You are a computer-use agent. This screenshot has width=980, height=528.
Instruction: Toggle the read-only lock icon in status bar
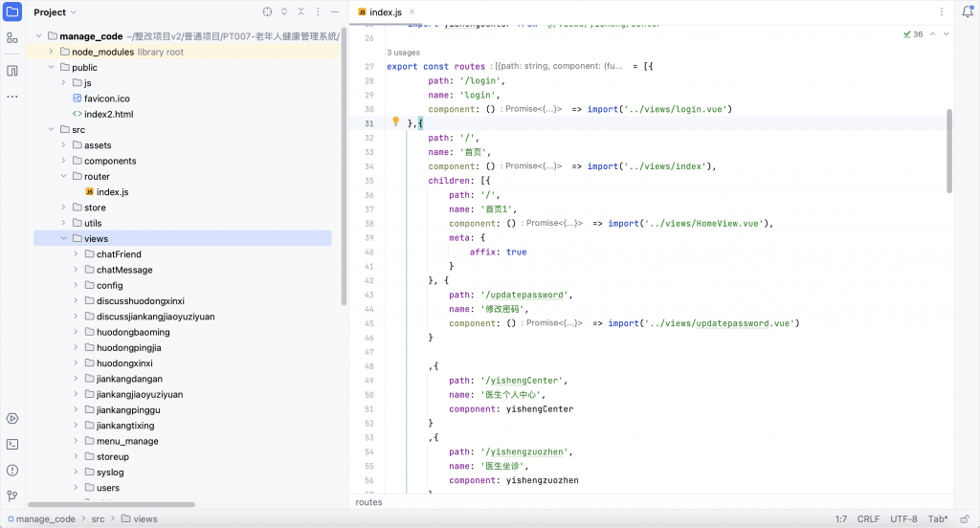click(966, 518)
